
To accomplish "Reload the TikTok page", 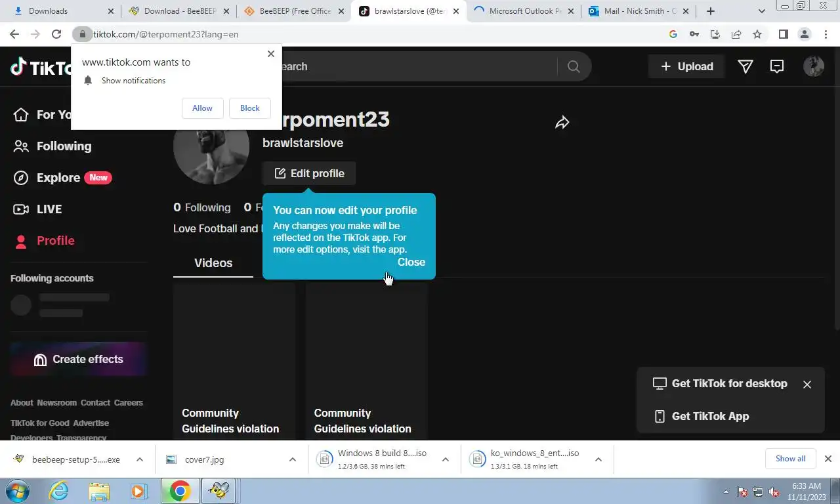I will pos(56,34).
